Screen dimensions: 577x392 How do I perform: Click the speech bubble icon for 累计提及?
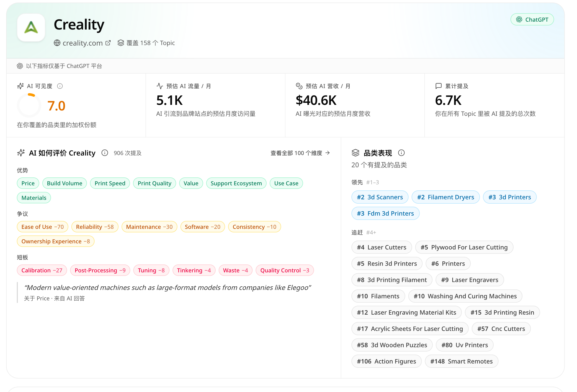439,86
